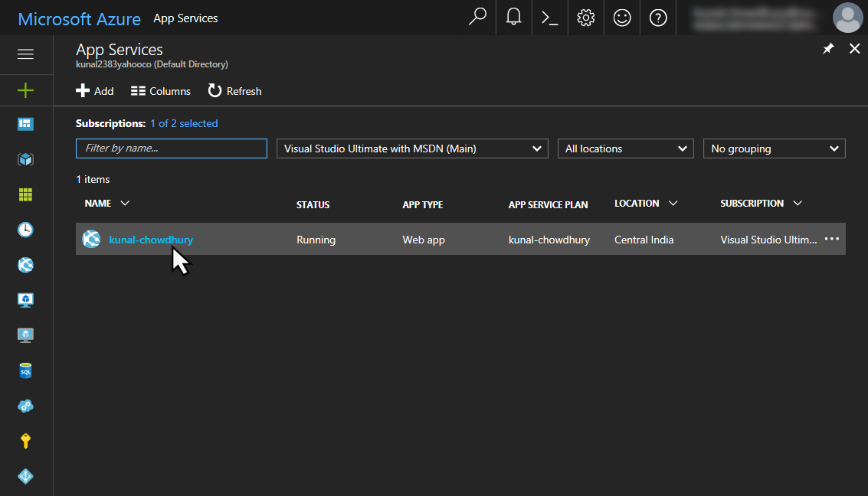Viewport: 868px width, 496px height.
Task: Click the STATUS column header
Action: 313,204
